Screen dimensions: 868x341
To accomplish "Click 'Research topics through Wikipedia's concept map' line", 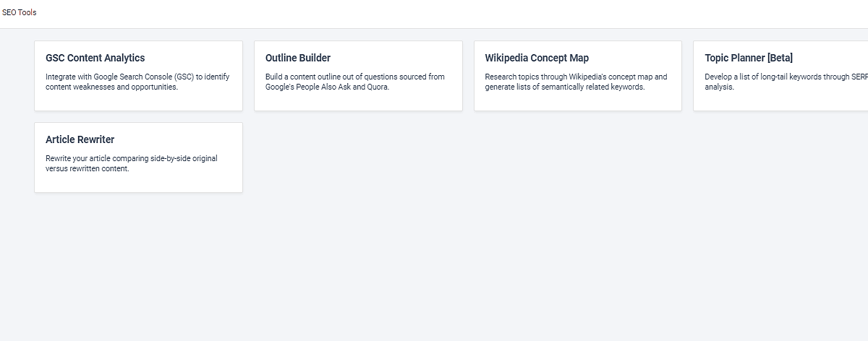I will point(576,77).
